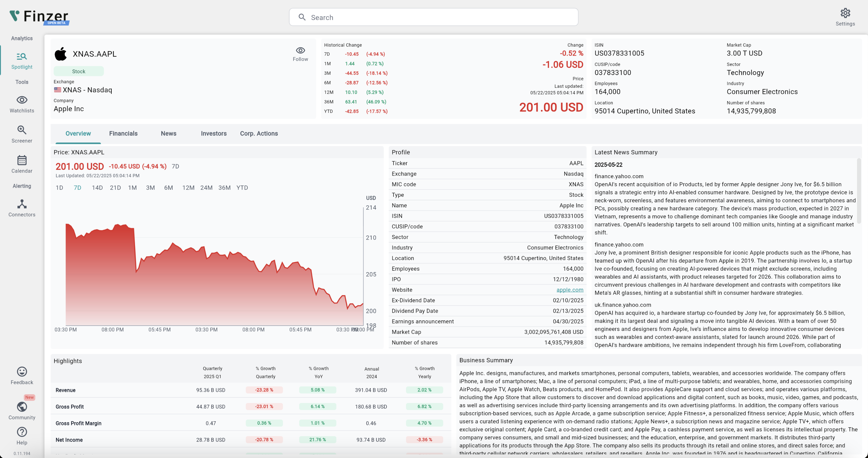Open the Feedback smiley icon
Viewport: 868px width, 458px height.
[x=22, y=371]
